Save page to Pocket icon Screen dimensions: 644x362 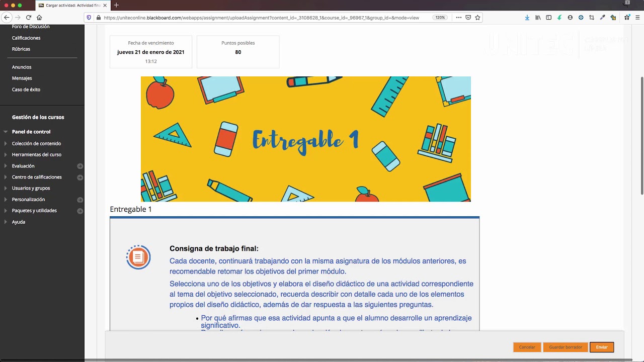[x=468, y=17]
